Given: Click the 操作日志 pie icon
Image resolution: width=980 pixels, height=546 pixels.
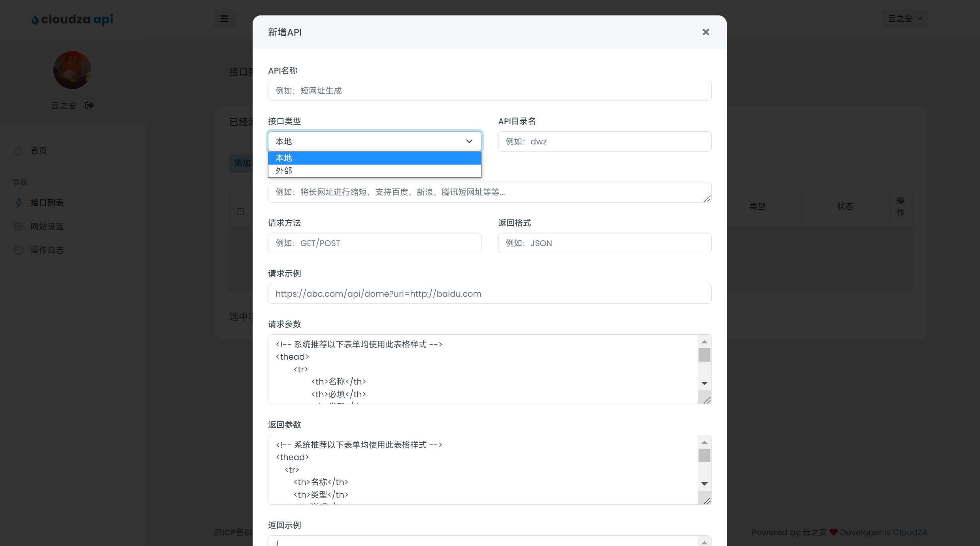Looking at the screenshot, I should (18, 250).
